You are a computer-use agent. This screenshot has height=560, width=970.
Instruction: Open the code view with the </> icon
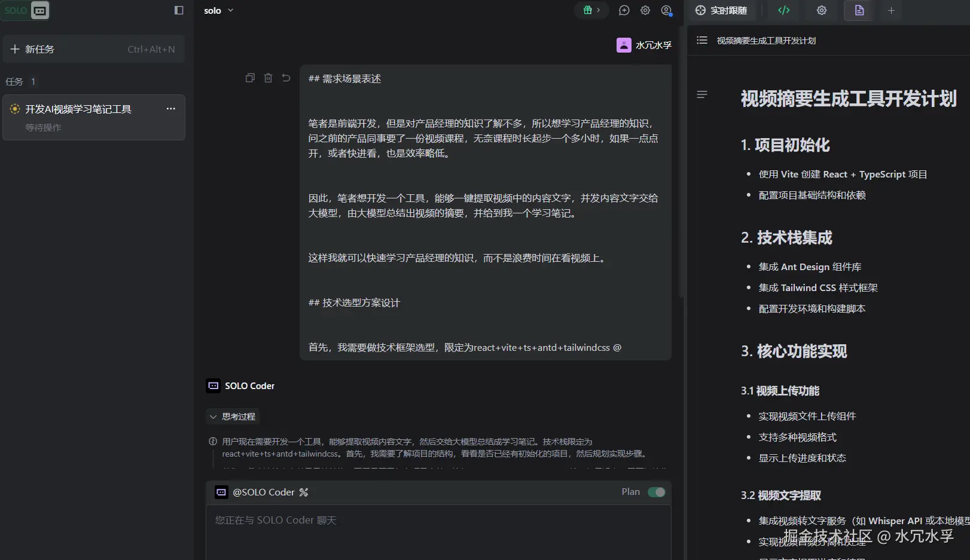tap(783, 10)
